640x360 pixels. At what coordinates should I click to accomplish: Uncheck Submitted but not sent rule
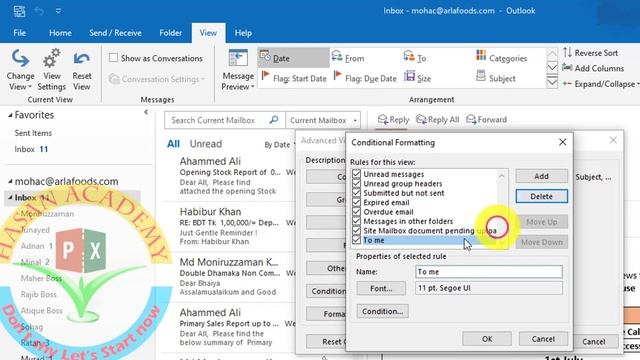click(356, 193)
